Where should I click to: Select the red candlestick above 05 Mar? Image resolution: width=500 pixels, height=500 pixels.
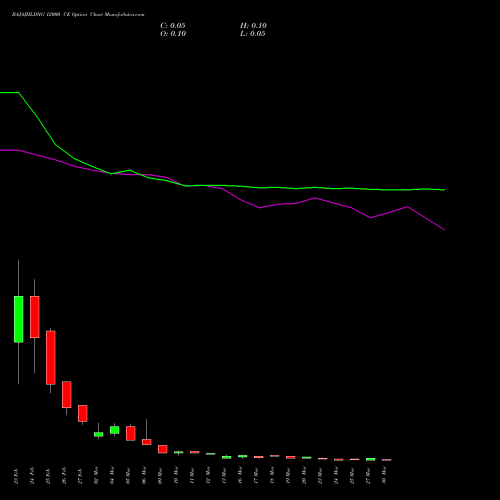pyautogui.click(x=131, y=433)
